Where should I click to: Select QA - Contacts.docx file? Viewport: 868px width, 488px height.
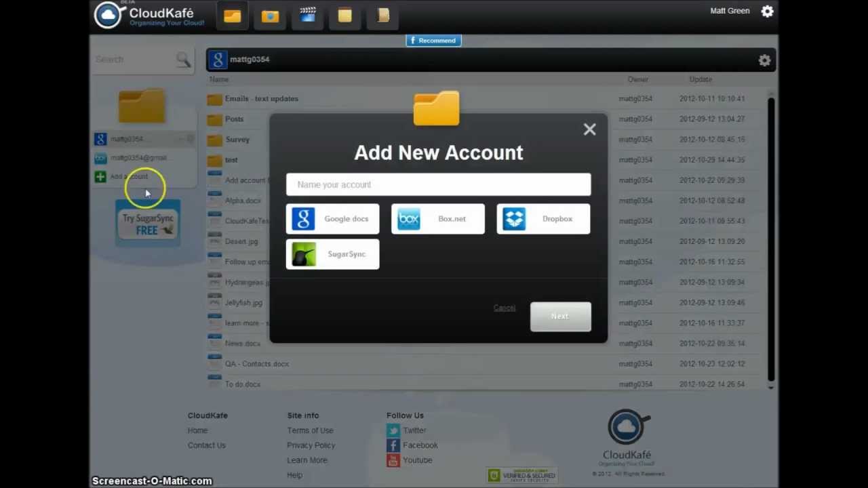click(x=257, y=364)
